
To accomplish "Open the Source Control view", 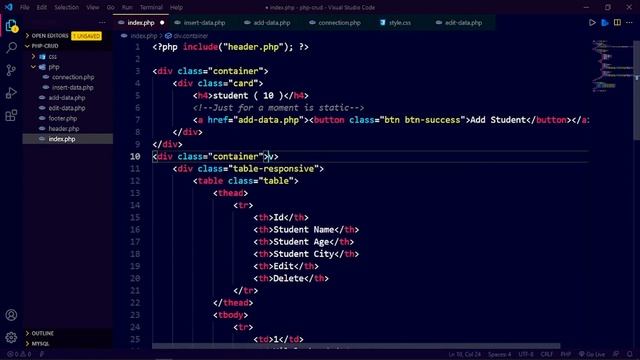I will [11, 70].
